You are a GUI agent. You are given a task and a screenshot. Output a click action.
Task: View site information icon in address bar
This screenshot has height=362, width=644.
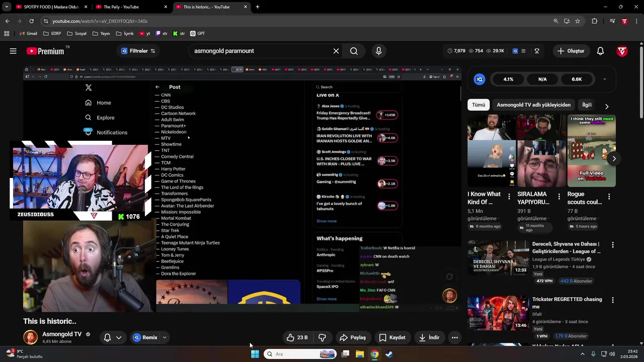[46, 21]
